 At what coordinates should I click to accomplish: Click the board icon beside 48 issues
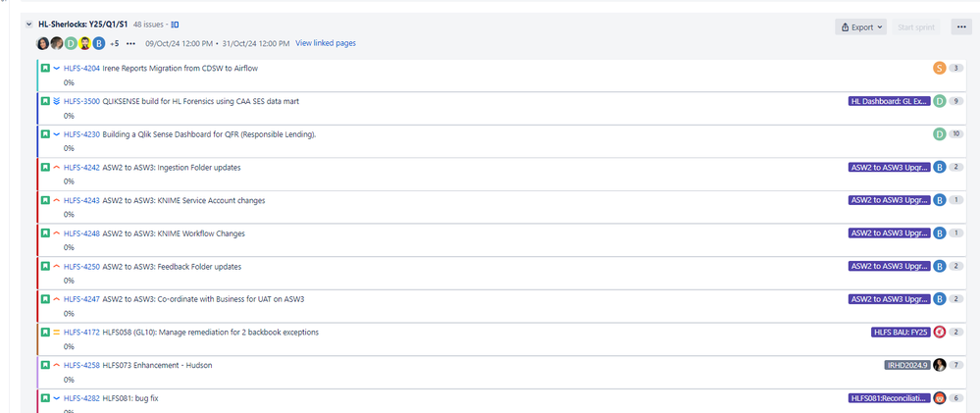coord(175,25)
